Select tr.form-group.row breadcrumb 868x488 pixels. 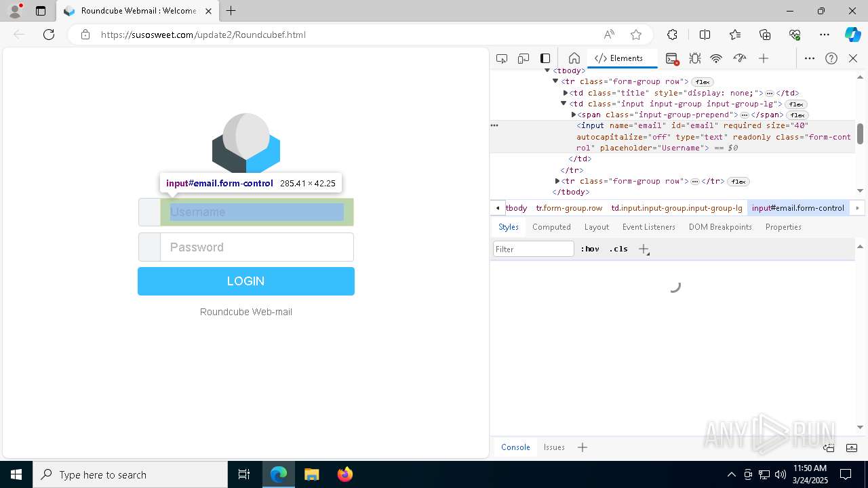[569, 208]
